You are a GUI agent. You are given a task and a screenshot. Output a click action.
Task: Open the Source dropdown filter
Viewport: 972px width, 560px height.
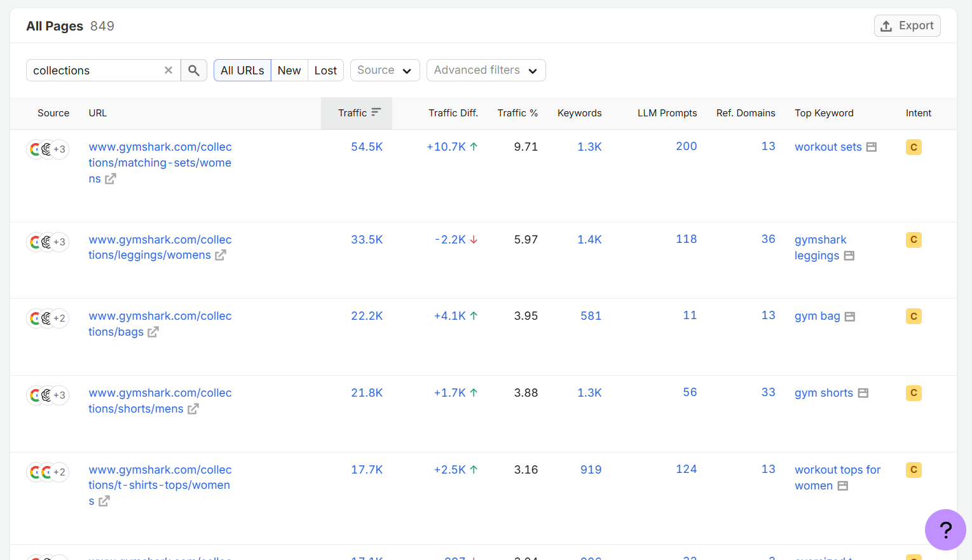(385, 71)
